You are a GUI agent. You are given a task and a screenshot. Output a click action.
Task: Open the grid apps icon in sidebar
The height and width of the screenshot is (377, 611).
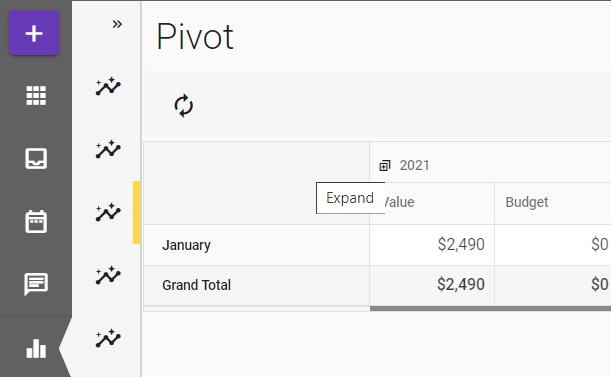(36, 96)
